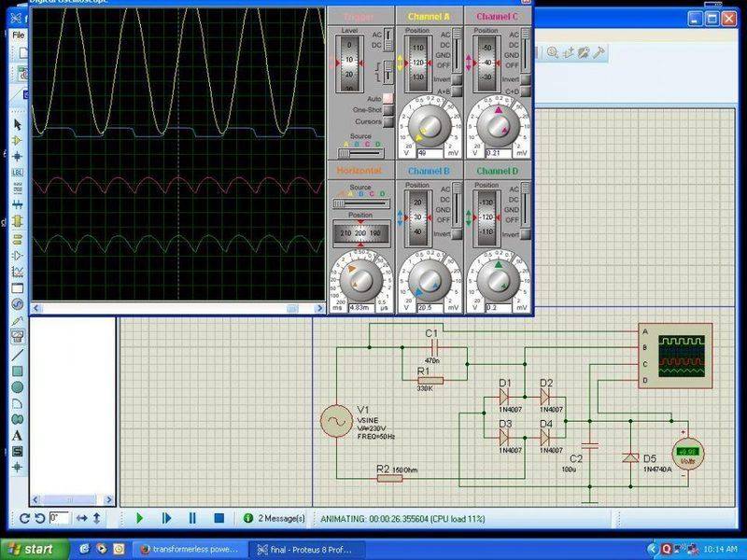The height and width of the screenshot is (560, 747).
Task: Open the 2 Message(s) log
Action: pos(275,518)
